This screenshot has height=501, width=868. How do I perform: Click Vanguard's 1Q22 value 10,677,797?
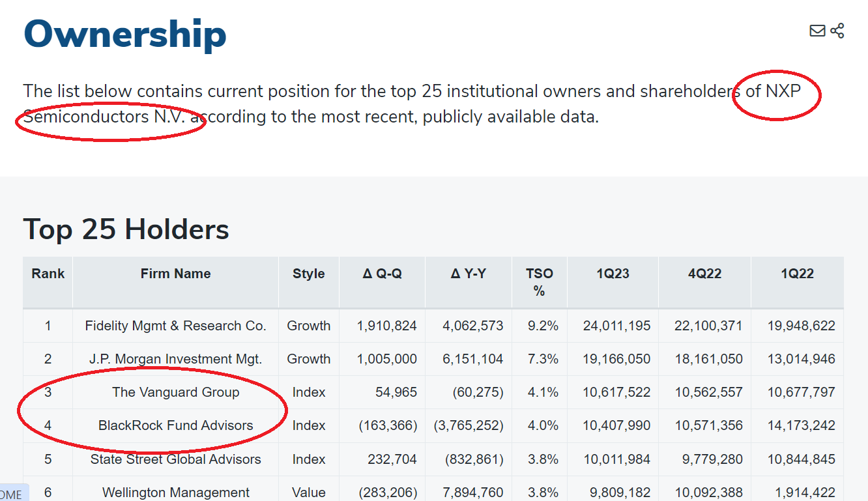801,392
